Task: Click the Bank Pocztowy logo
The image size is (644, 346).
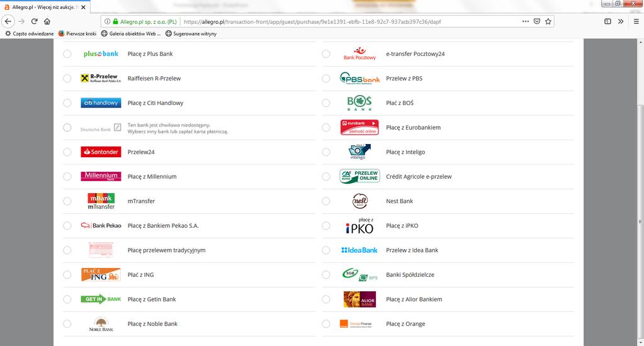Action: (x=360, y=53)
